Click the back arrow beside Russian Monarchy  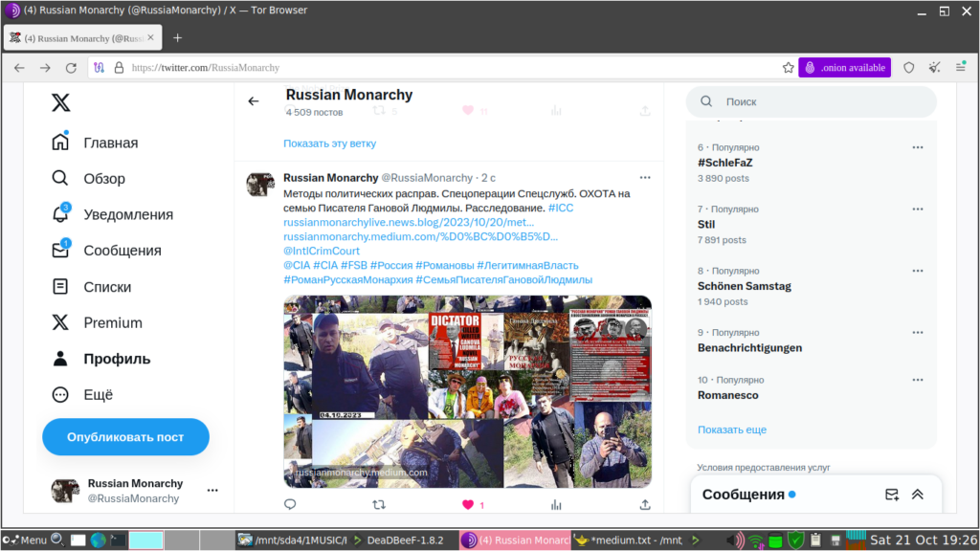click(x=253, y=101)
